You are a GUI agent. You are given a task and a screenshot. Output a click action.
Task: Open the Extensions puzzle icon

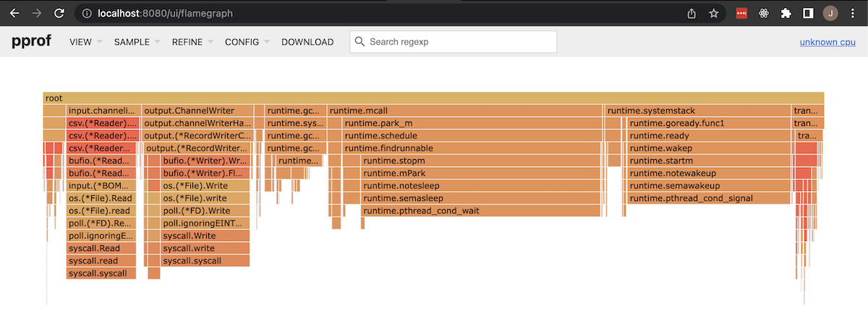point(786,13)
